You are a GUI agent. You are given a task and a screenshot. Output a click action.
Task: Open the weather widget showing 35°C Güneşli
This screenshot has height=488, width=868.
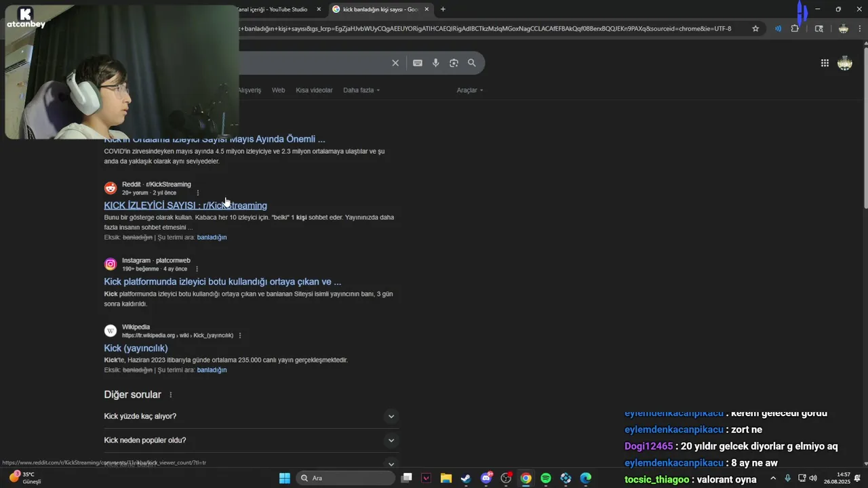tap(25, 478)
